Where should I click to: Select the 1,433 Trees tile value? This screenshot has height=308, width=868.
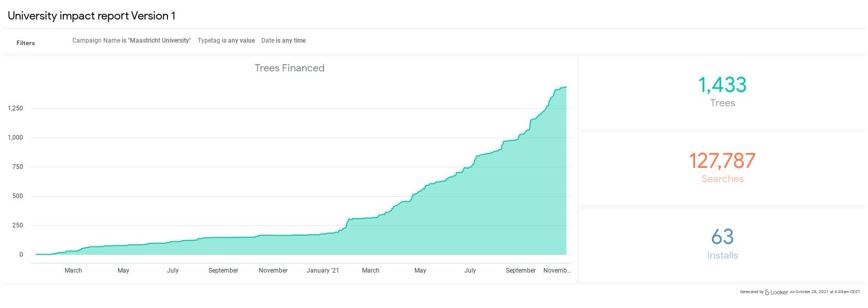click(722, 85)
